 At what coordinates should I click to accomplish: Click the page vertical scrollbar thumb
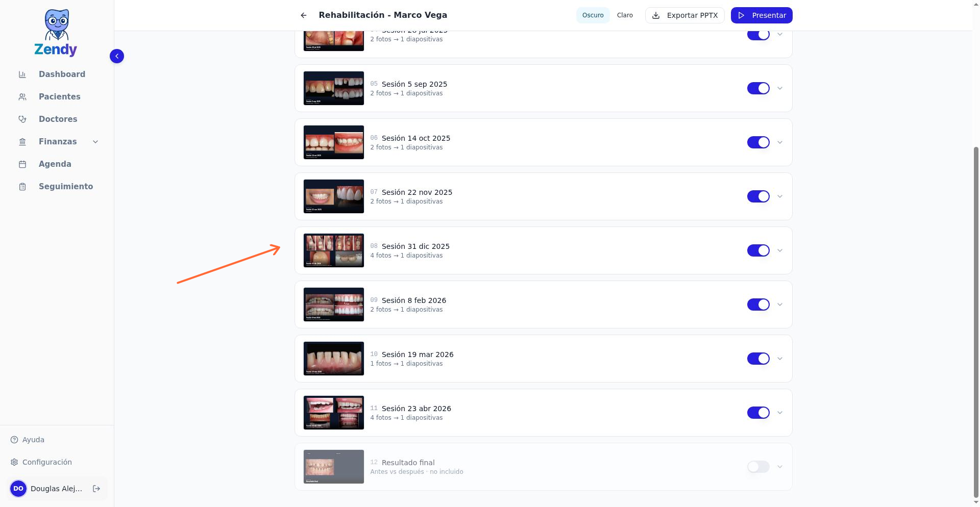tap(976, 321)
